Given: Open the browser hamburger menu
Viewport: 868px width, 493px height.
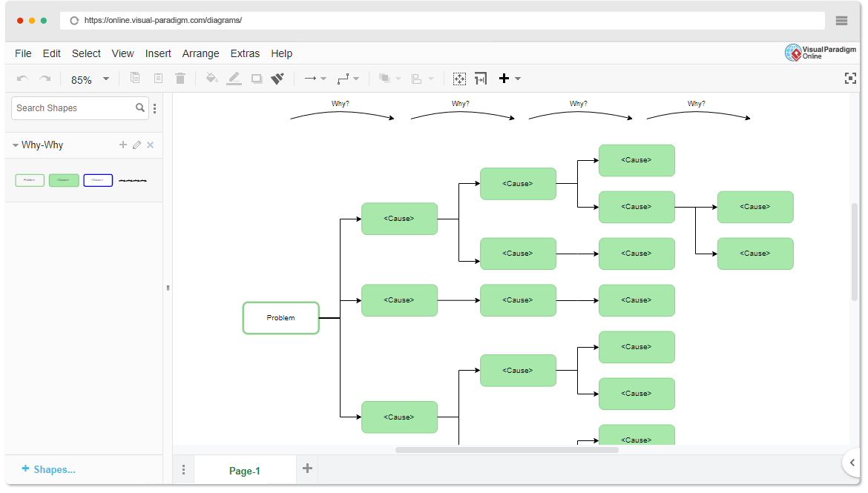Looking at the screenshot, I should 841,21.
